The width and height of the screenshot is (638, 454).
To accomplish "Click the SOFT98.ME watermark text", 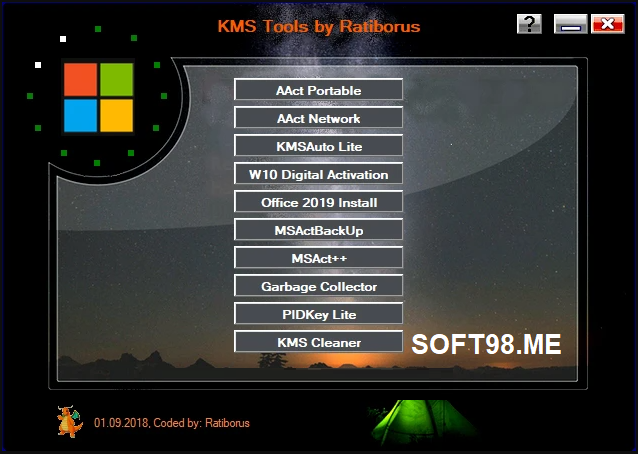I will 486,345.
